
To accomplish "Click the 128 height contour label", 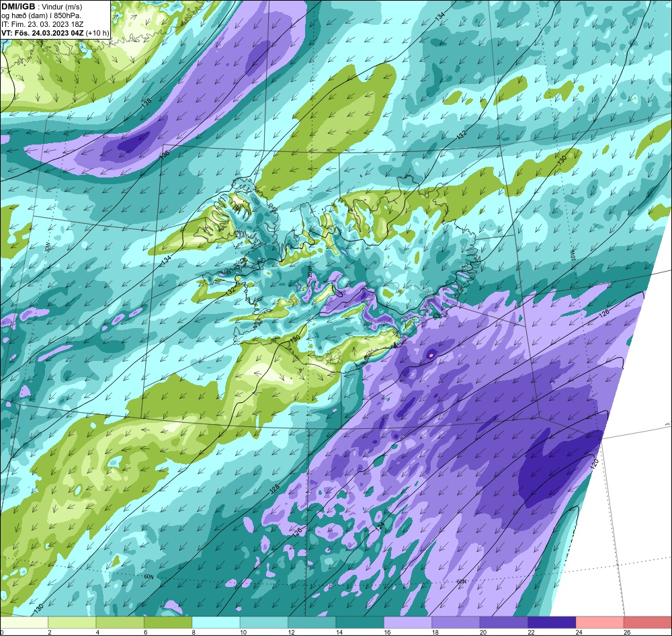I will (x=274, y=489).
